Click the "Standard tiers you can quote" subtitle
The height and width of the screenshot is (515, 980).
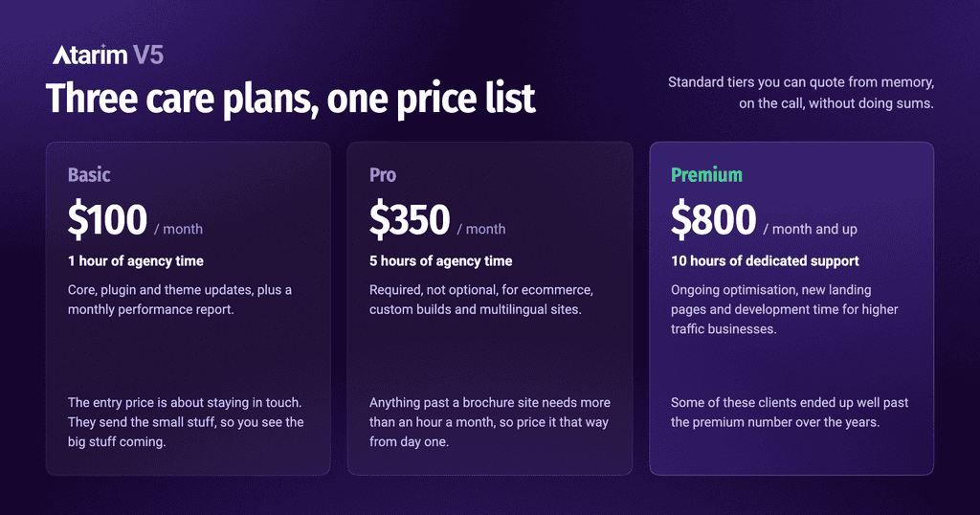(x=801, y=93)
